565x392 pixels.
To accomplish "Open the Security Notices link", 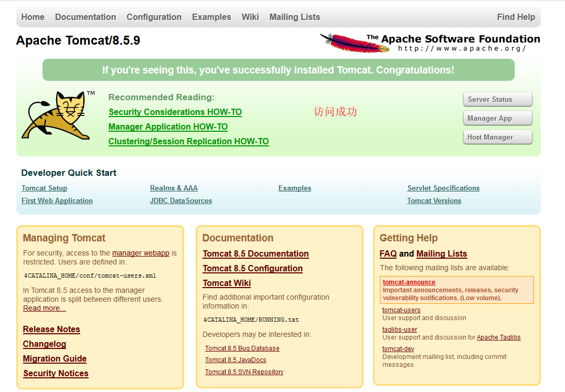I will click(x=56, y=374).
